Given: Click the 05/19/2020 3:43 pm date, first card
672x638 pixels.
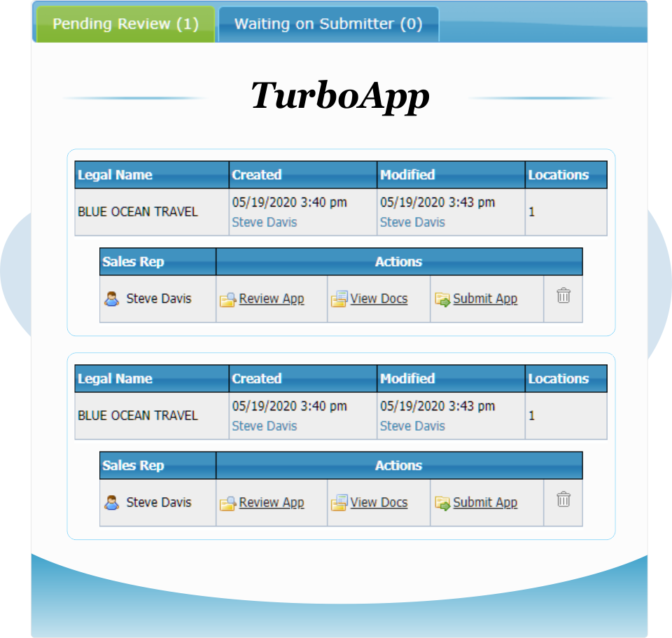Looking at the screenshot, I should point(437,202).
